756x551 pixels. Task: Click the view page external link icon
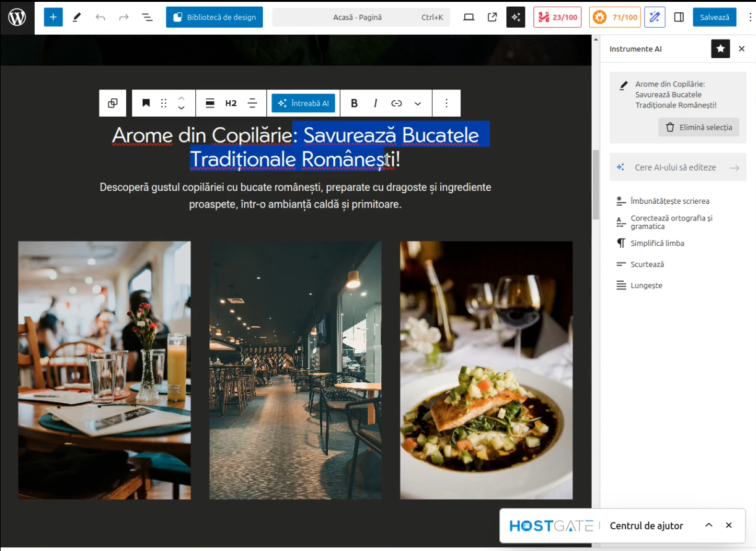492,17
